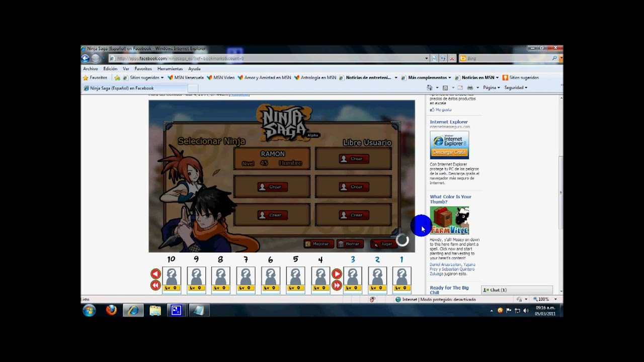The width and height of the screenshot is (644, 362).
Task: Click the refresh page icon
Action: pos(443,58)
